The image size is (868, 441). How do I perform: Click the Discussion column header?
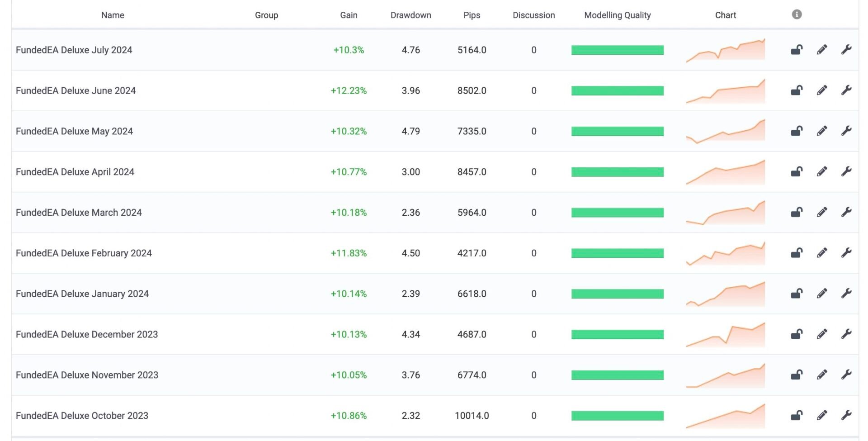pyautogui.click(x=533, y=15)
